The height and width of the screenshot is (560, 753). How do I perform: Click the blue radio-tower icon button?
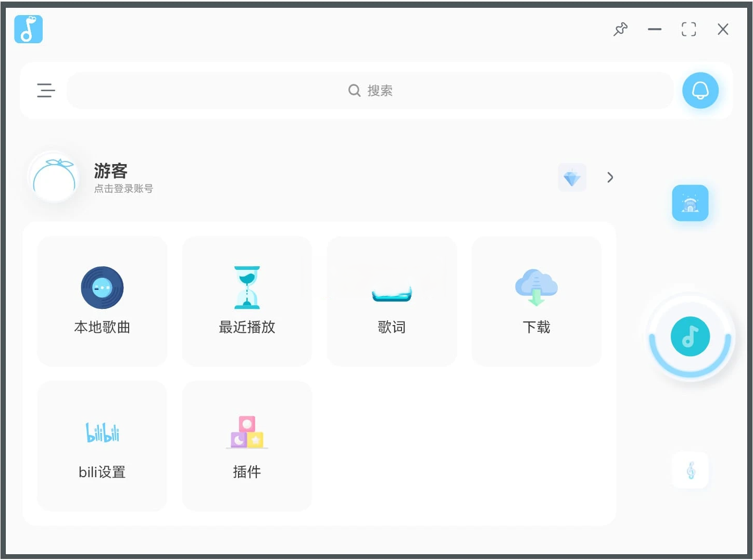pos(690,203)
